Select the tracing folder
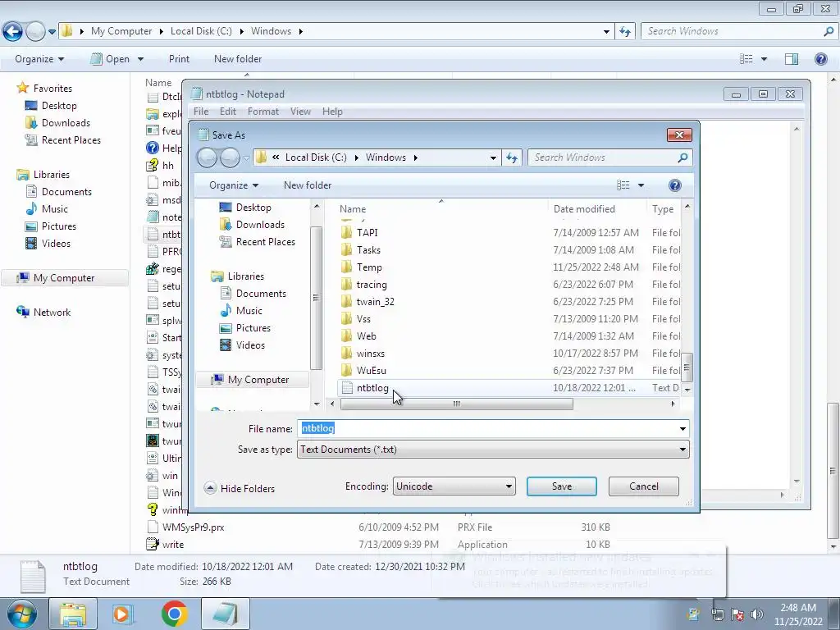This screenshot has height=630, width=840. pyautogui.click(x=372, y=285)
